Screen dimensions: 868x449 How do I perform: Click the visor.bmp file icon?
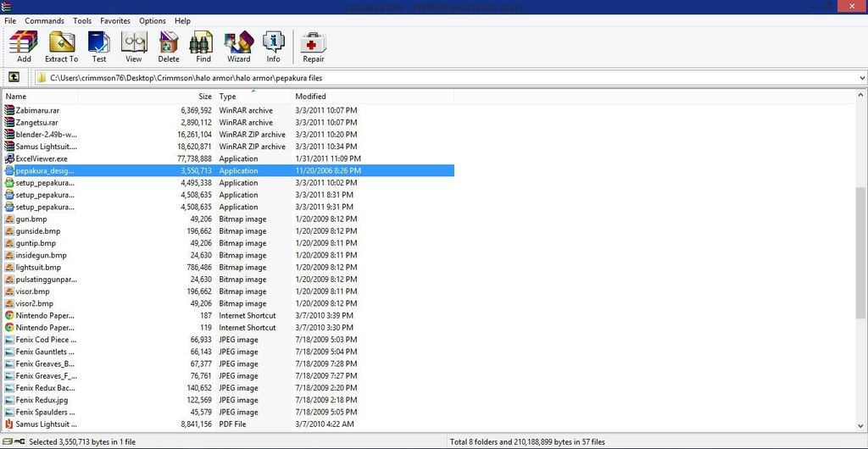[8, 291]
